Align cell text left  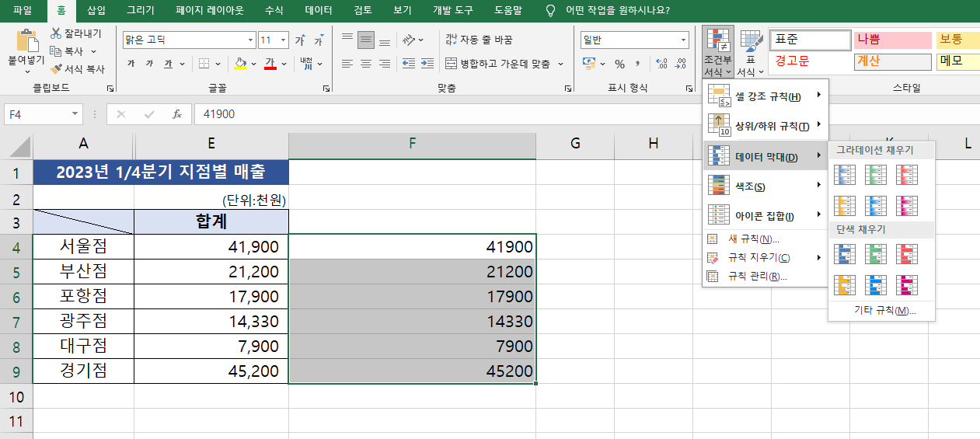347,64
